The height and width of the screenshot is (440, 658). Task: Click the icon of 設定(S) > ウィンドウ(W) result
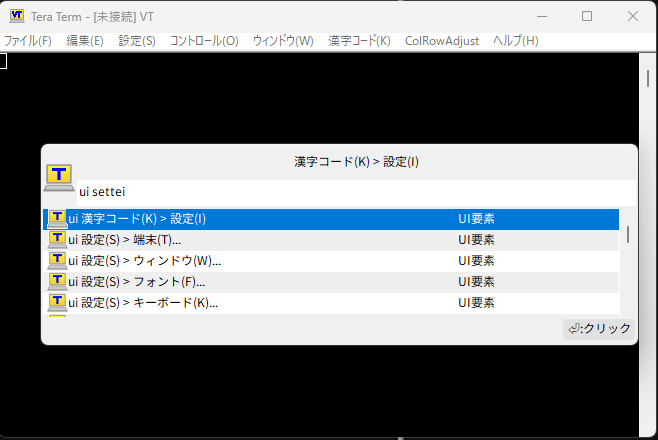[57, 260]
